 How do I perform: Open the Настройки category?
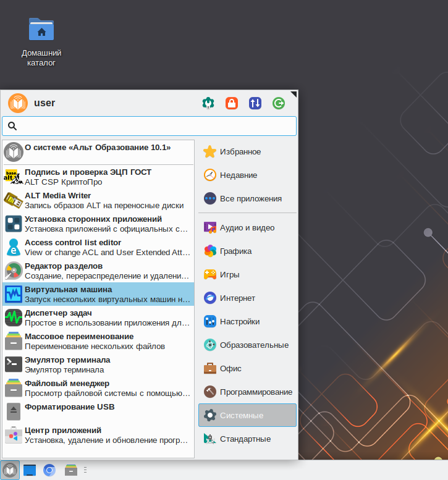point(247,322)
